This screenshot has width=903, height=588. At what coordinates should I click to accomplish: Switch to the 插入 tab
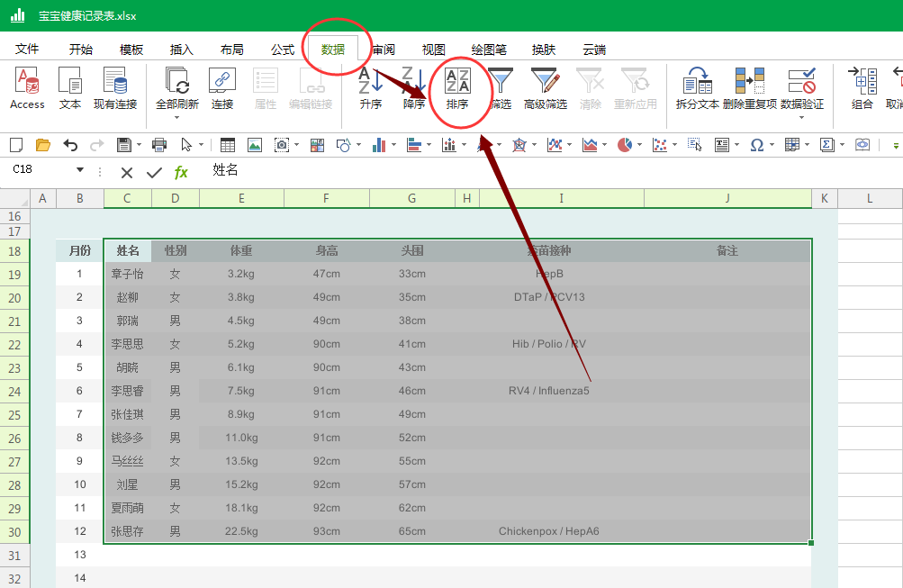181,49
